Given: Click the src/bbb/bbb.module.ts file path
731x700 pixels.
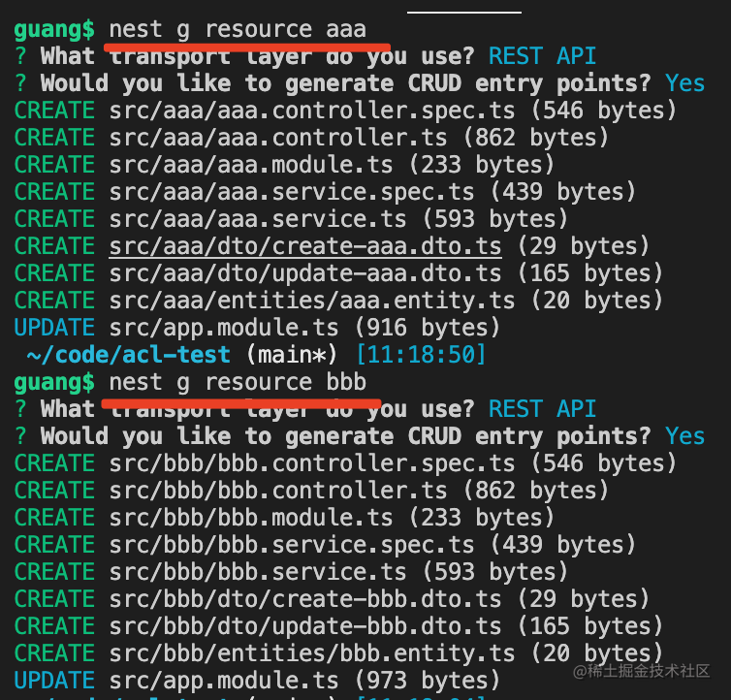Looking at the screenshot, I should click(251, 518).
